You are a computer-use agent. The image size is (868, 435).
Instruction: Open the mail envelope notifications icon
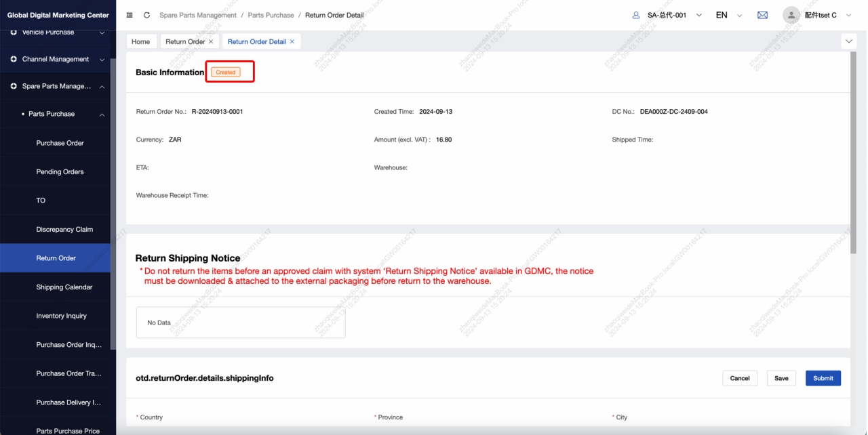[762, 15]
